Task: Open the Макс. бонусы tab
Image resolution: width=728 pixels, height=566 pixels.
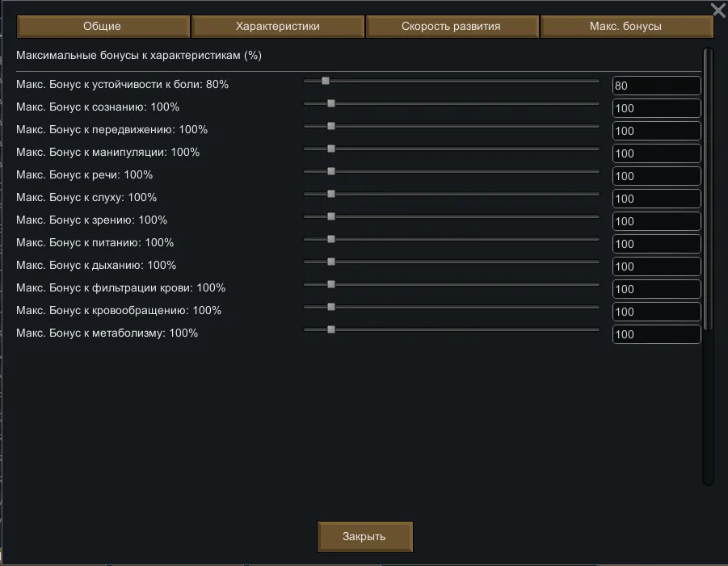Action: click(x=625, y=27)
